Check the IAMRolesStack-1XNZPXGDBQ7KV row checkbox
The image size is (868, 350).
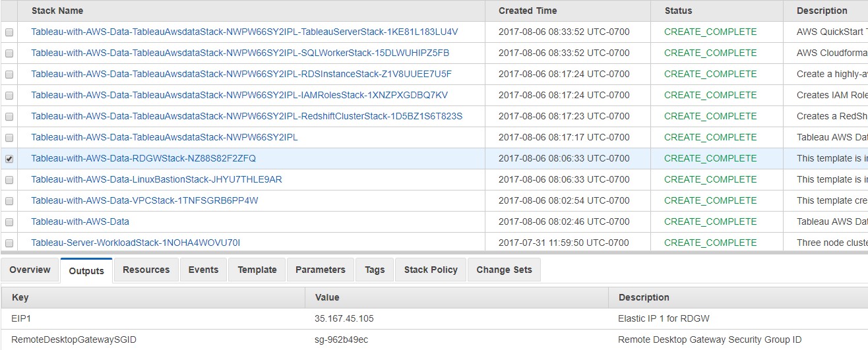coord(9,96)
